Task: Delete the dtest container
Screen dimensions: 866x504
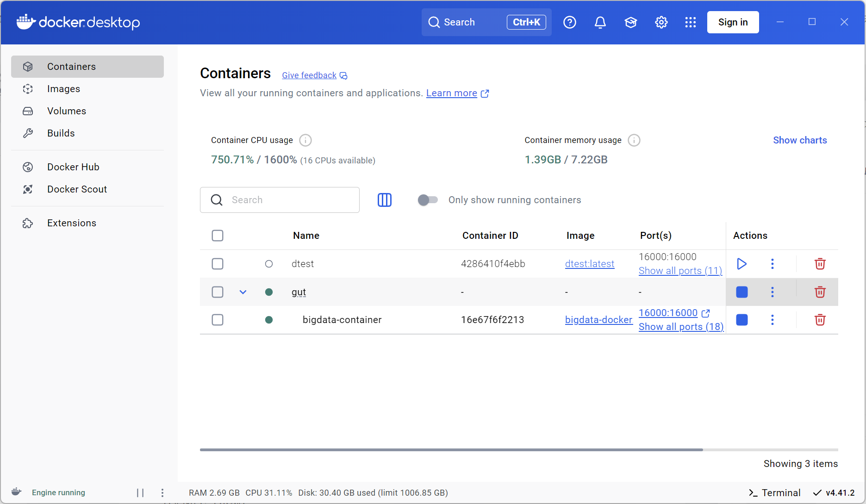Action: 820,264
